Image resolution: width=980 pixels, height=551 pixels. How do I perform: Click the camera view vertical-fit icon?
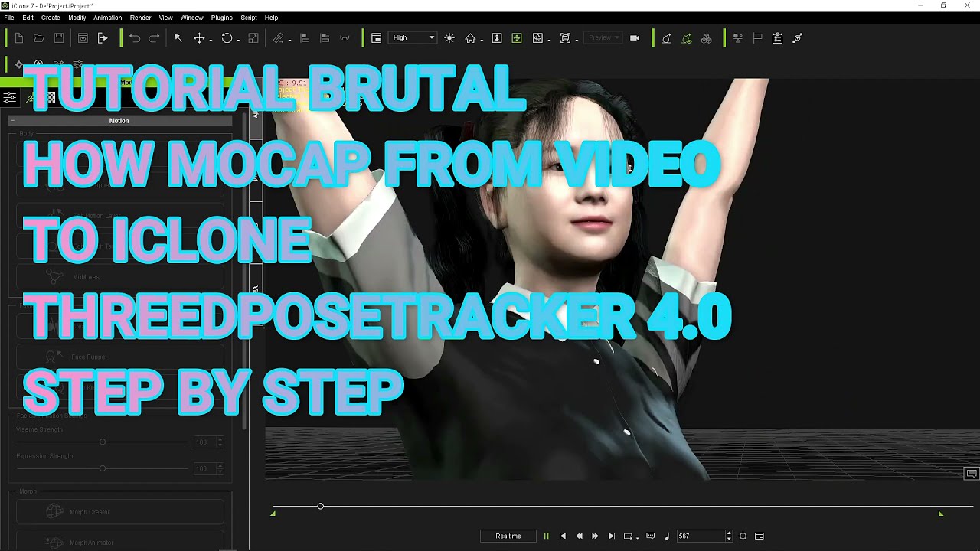point(497,38)
